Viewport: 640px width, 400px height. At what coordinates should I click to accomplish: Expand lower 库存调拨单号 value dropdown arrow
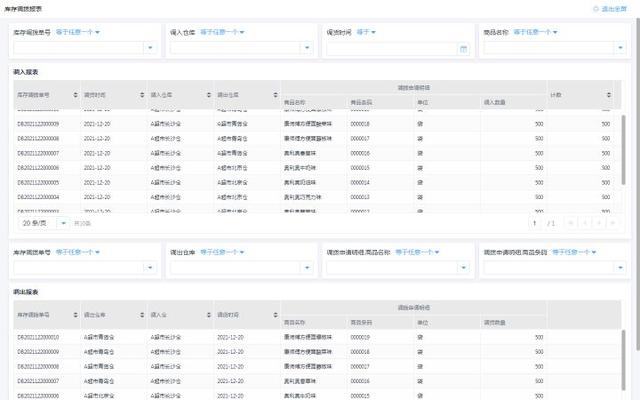[150, 268]
